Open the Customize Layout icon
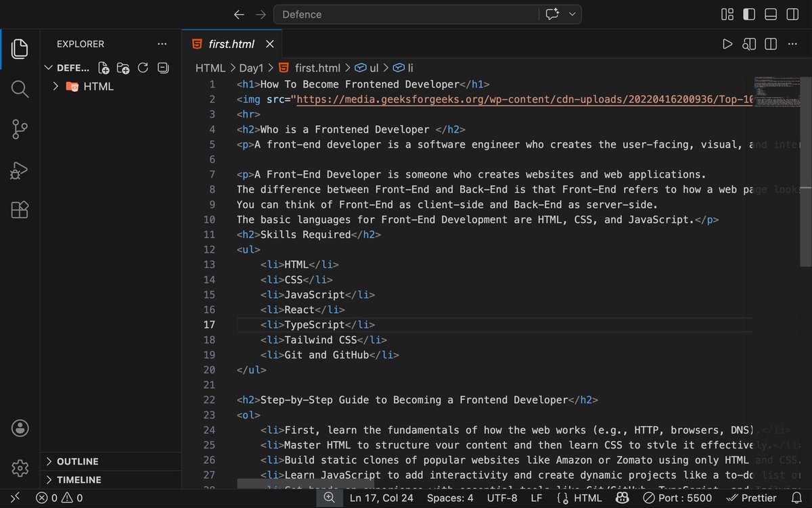The height and width of the screenshot is (508, 812). pyautogui.click(x=727, y=14)
